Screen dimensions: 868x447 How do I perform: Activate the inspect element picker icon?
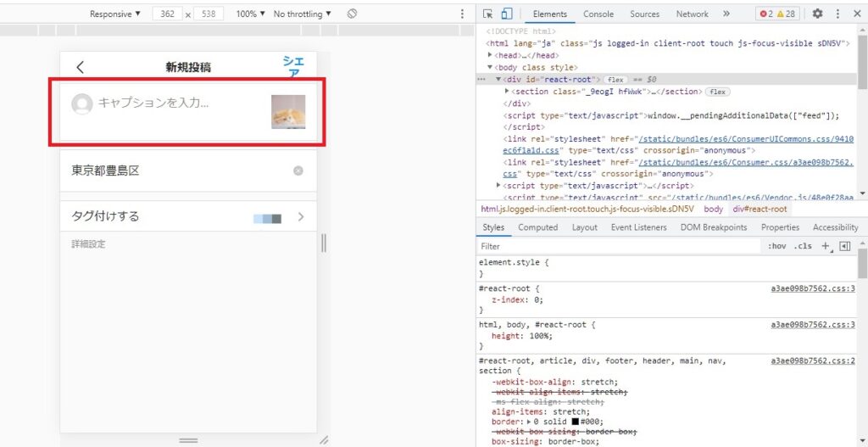click(x=487, y=14)
